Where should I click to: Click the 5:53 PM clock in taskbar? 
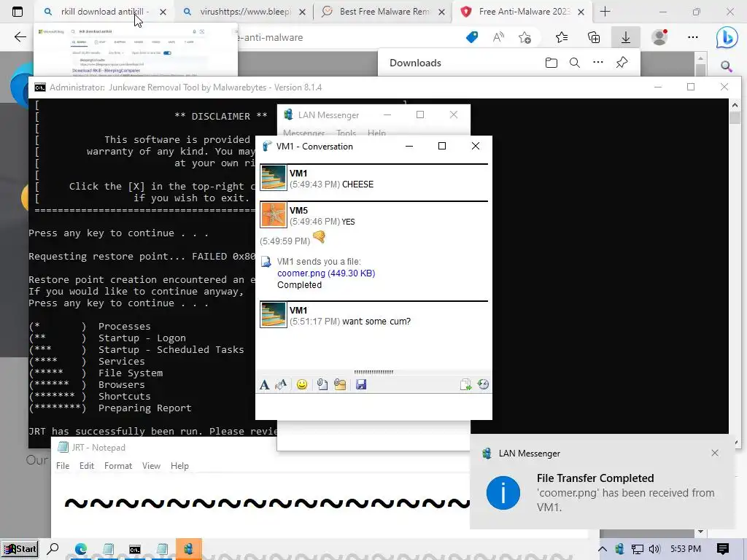(x=686, y=549)
